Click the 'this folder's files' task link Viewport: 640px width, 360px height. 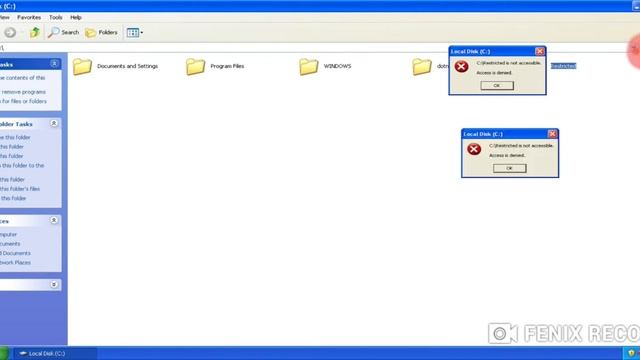pyautogui.click(x=20, y=189)
